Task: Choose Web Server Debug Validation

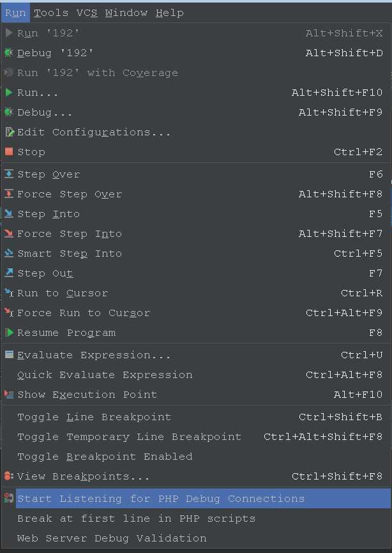Action: pos(196,538)
